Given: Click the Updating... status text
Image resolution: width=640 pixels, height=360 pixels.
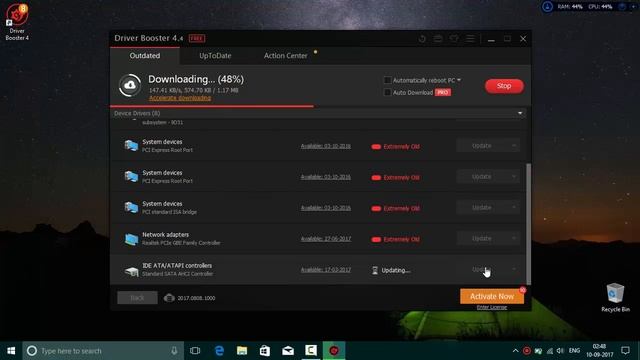Looking at the screenshot, I should [396, 270].
